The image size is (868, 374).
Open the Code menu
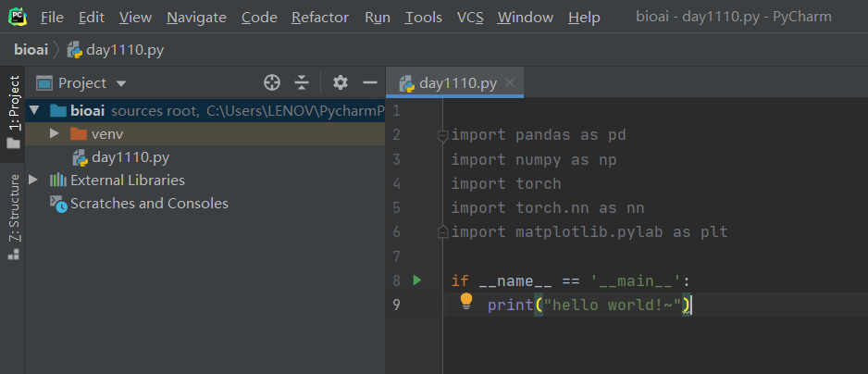click(x=259, y=18)
